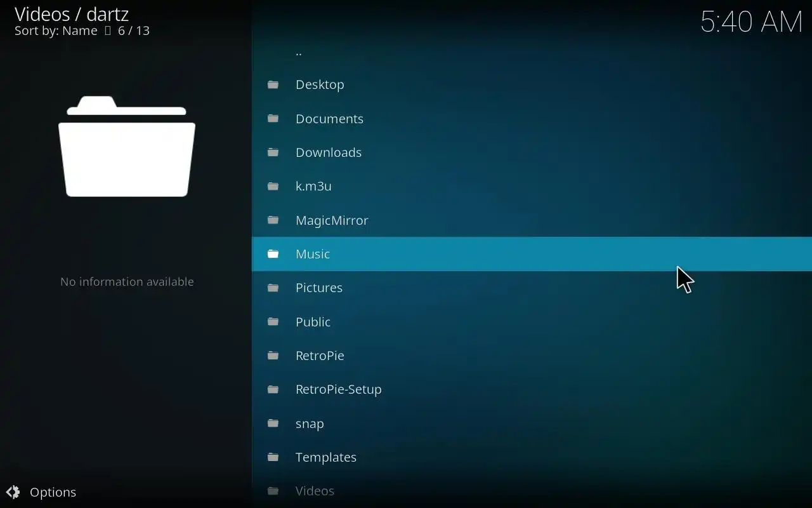Click the folder icon beside snap

tap(273, 424)
